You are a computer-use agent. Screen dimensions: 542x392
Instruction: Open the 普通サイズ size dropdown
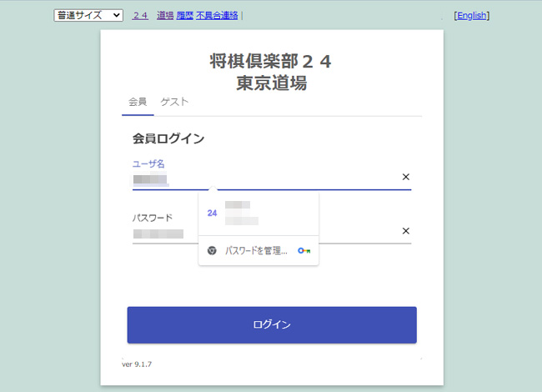[x=88, y=15]
